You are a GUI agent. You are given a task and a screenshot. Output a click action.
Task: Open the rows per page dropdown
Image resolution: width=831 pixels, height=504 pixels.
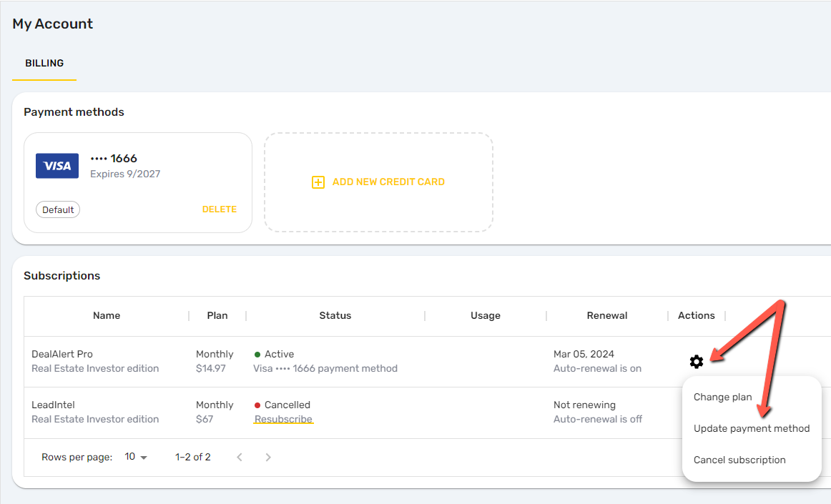[x=136, y=457]
